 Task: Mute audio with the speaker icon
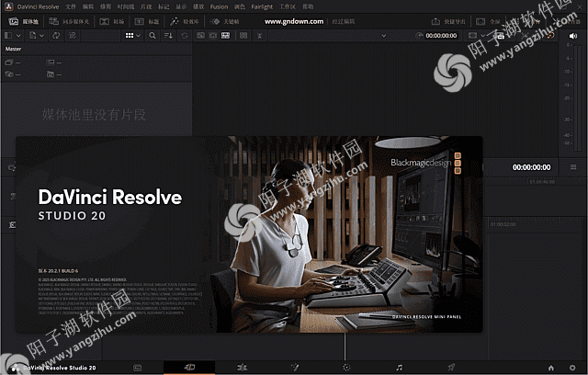click(573, 36)
